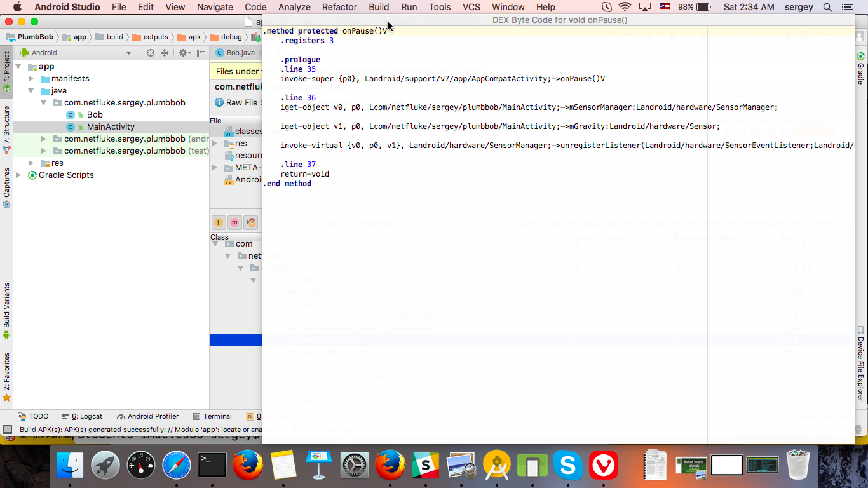Open the Captures tool window tab

pos(6,188)
